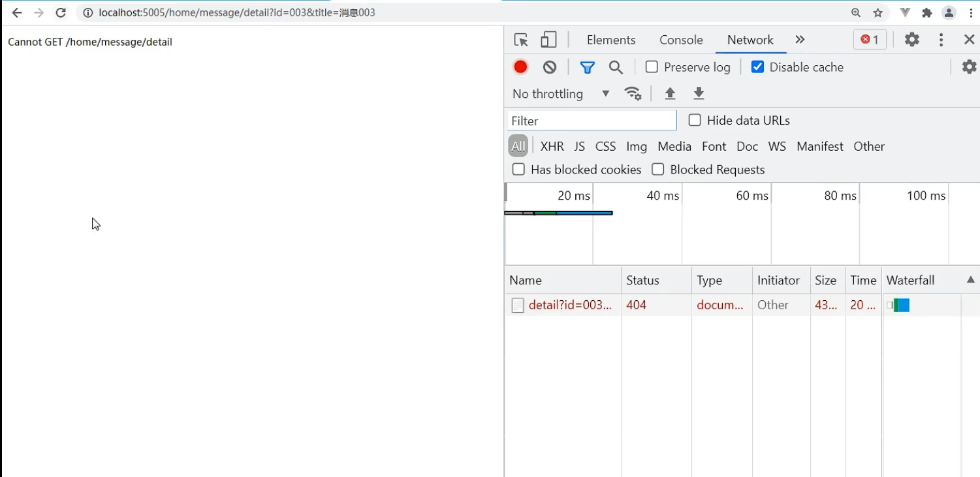Clear the network log
Screen dimensions: 980x477
point(550,67)
